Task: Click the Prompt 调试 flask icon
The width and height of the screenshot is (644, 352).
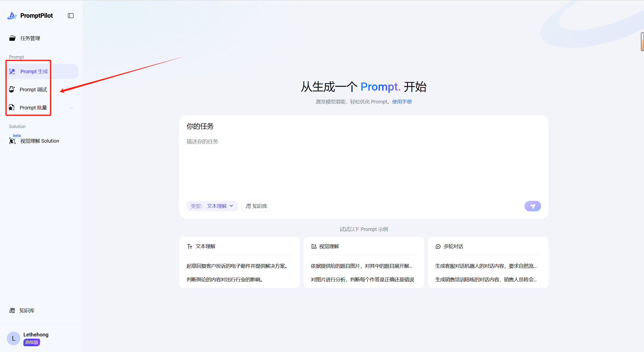Action: [x=12, y=90]
